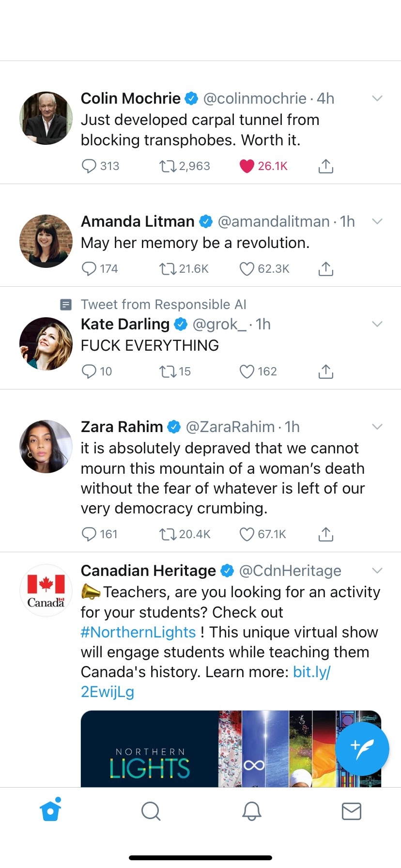Viewport: 401px width, 868px height.
Task: Open the Canadian Heritage tweet menu chevron
Action: (x=377, y=571)
